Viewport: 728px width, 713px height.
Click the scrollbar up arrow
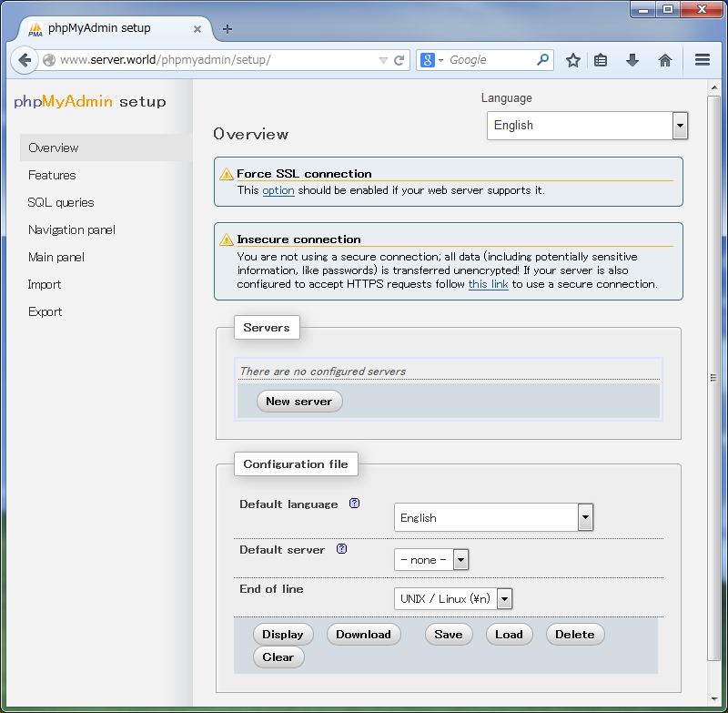[x=714, y=87]
